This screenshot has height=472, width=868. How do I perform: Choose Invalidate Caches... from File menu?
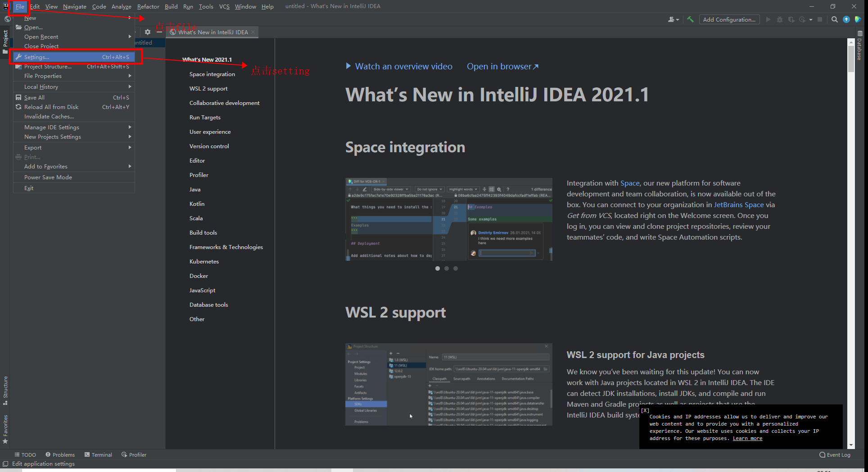click(x=74, y=117)
